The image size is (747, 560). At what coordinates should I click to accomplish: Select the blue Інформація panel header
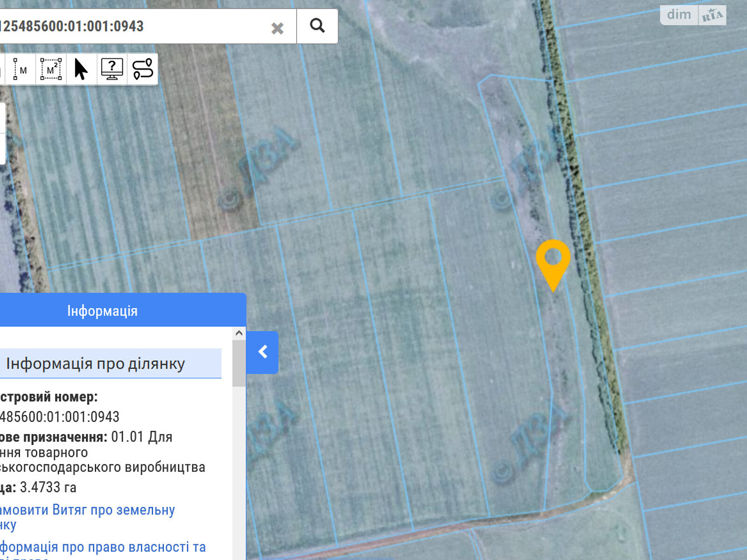pyautogui.click(x=103, y=311)
